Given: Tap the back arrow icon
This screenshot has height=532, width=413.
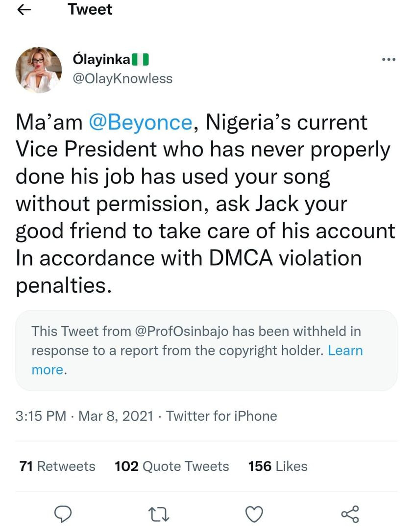Looking at the screenshot, I should 24,10.
